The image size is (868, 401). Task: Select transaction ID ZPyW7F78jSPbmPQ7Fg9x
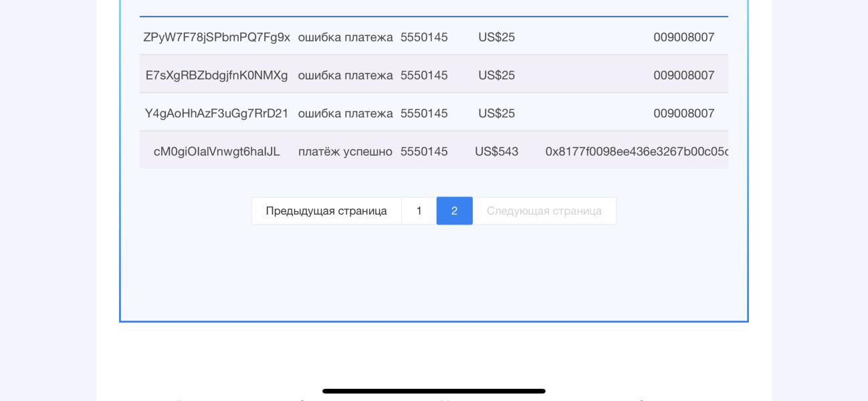(x=217, y=37)
